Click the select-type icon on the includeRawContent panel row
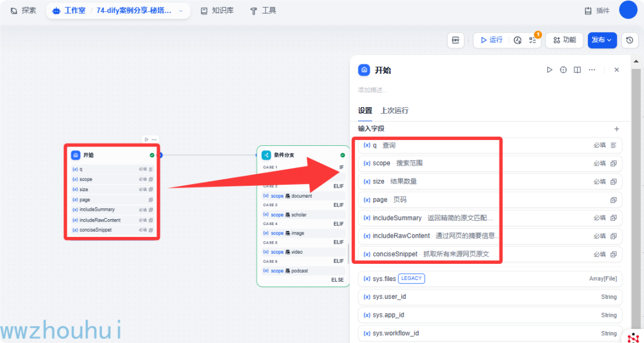The image size is (644, 343). point(614,236)
